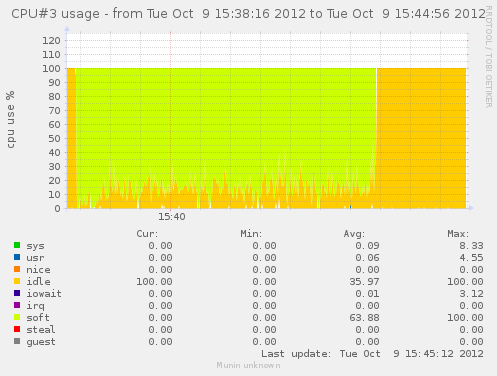Click the Max: column header
The image size is (497, 376).
point(458,234)
